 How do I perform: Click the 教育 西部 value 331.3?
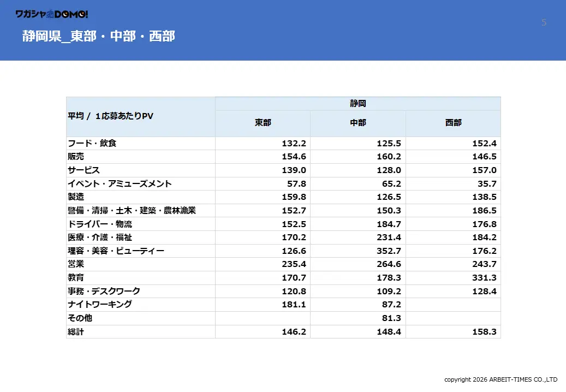[x=484, y=278]
